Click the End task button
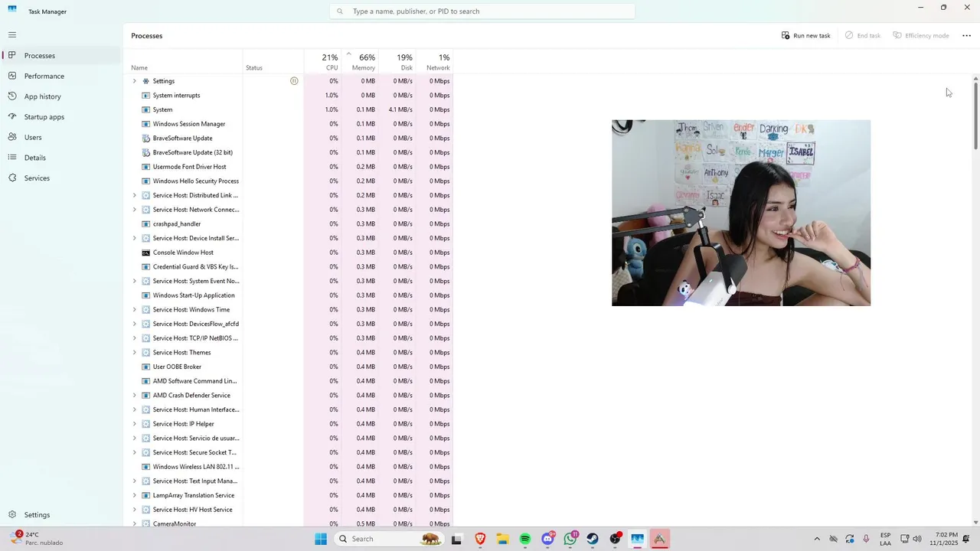Viewport: 980px width, 551px height. pos(863,36)
